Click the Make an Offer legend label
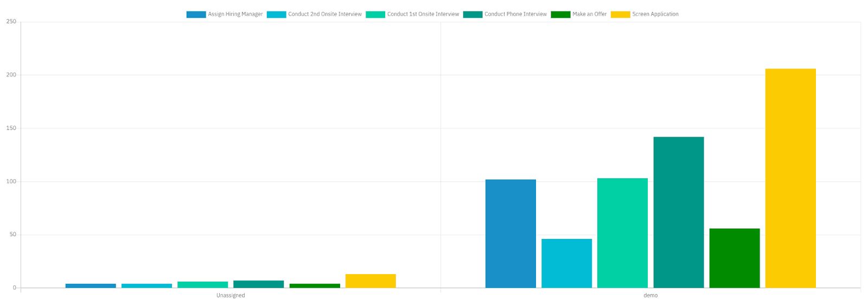868x305 pixels. 590,15
